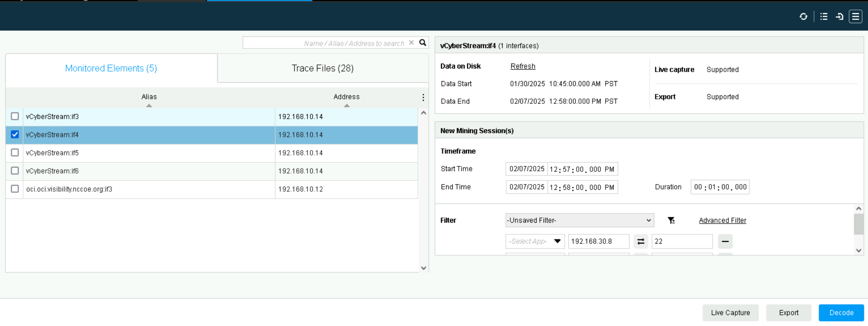Enable the oci.oci.visibility.nccoe.org:if3 checkbox
The image size is (868, 326).
[x=15, y=189]
